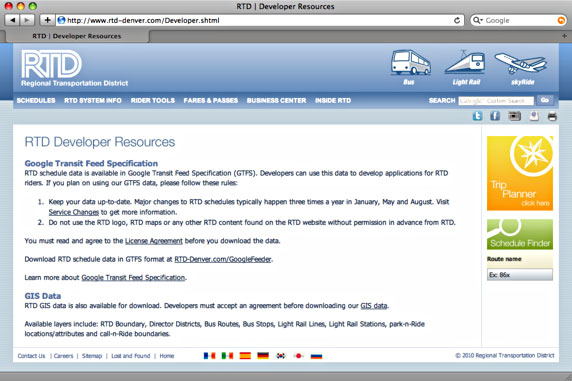Image resolution: width=572 pixels, height=381 pixels.
Task: Open the INSIDE RTD menu
Action: point(333,100)
